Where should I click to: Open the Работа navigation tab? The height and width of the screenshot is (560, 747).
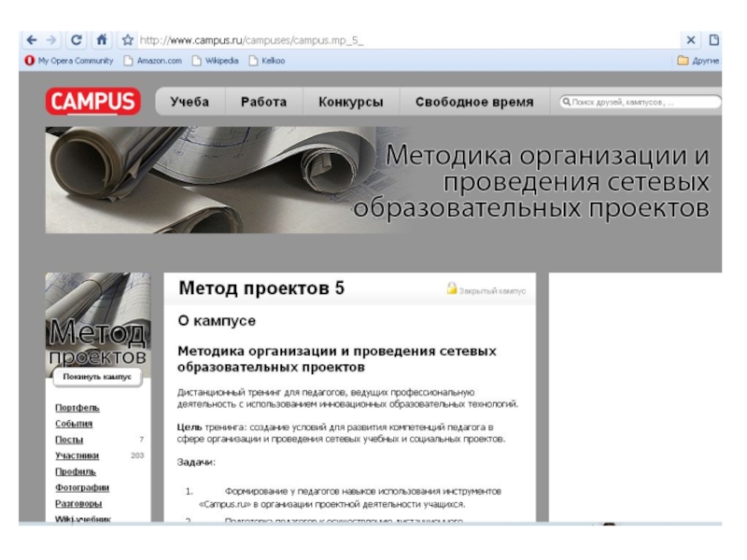(263, 102)
